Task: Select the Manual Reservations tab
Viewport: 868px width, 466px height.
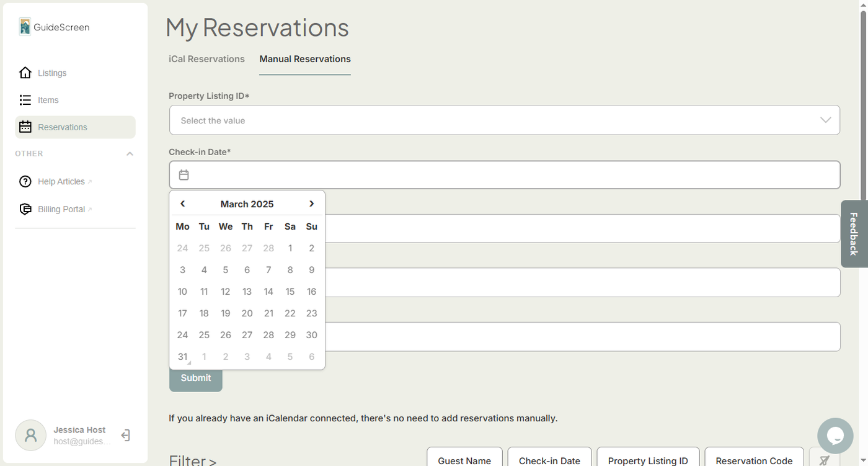Action: (305, 59)
